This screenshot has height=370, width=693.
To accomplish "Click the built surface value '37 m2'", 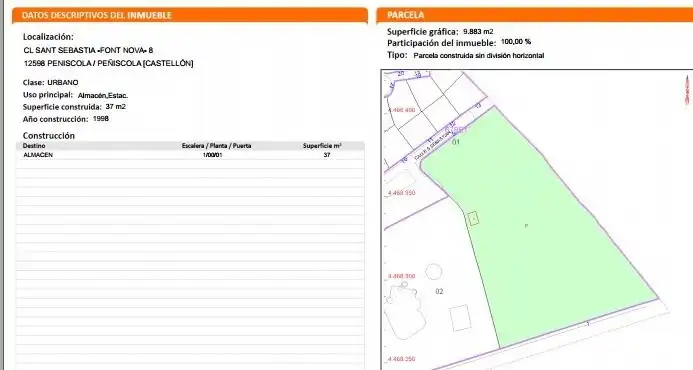I will [116, 107].
